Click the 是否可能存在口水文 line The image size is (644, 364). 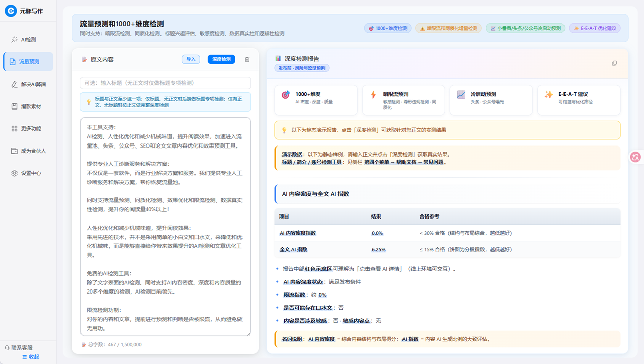pos(313,307)
